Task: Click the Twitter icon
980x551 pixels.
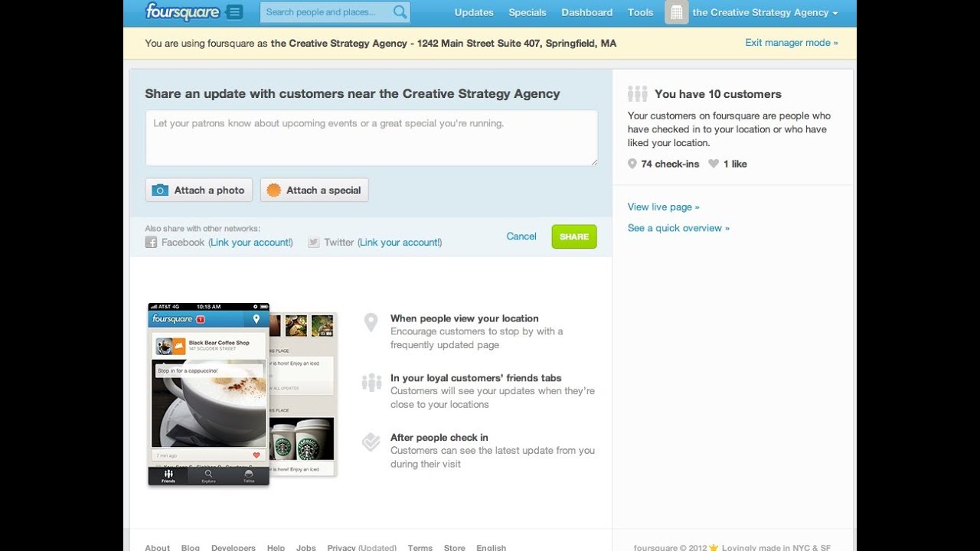Action: 314,243
